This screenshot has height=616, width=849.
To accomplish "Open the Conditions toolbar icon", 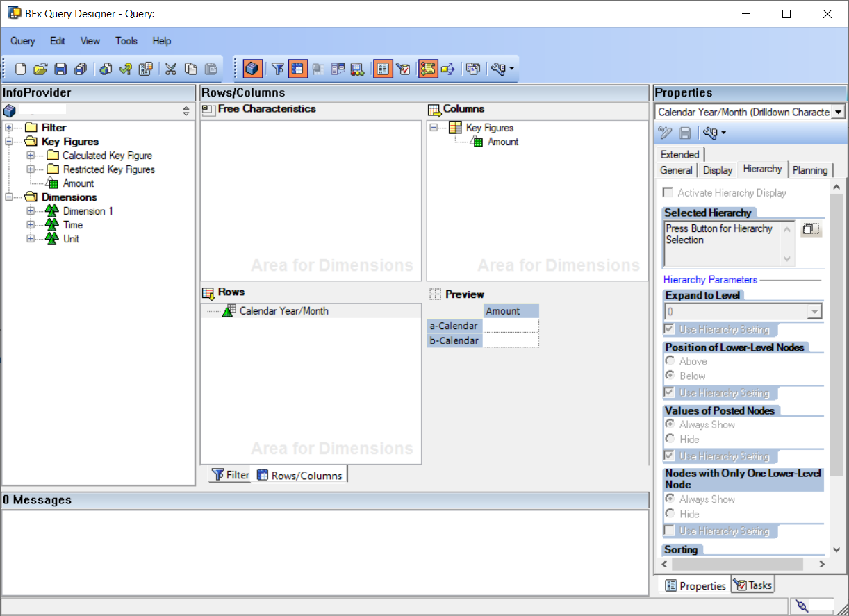I will (x=338, y=69).
